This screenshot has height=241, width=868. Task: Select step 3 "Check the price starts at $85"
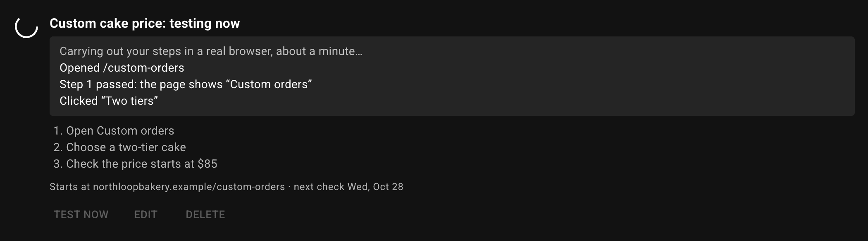pos(135,164)
